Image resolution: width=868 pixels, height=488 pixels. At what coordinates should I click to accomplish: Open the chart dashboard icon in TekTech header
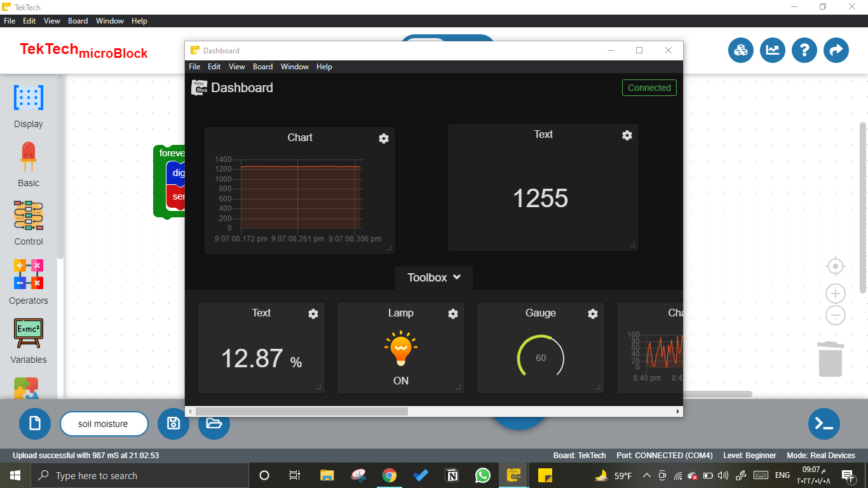tap(773, 50)
